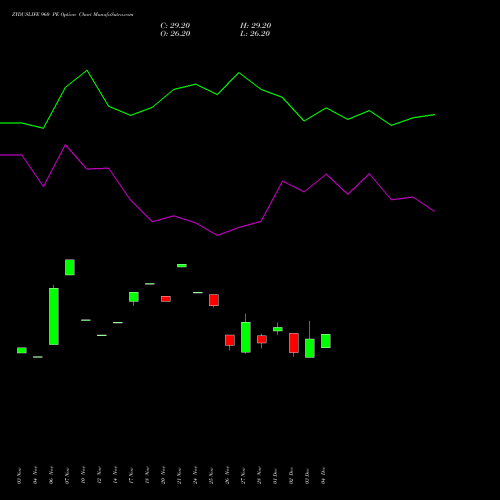This screenshot has height=500, width=500.
Task: Select the green candlestick above 21 Nov
Action: (182, 266)
